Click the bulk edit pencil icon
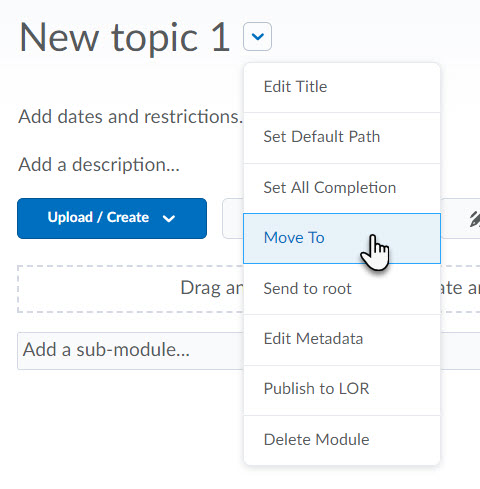 pyautogui.click(x=475, y=220)
